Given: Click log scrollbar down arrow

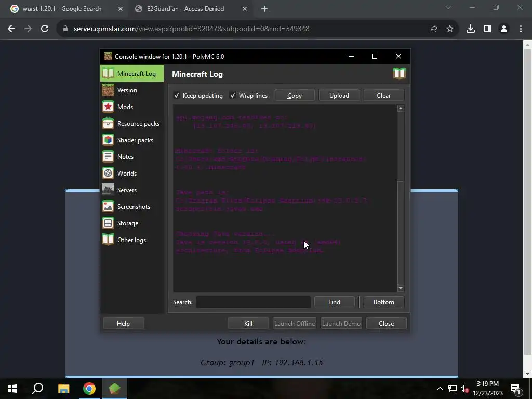Looking at the screenshot, I should (x=401, y=288).
